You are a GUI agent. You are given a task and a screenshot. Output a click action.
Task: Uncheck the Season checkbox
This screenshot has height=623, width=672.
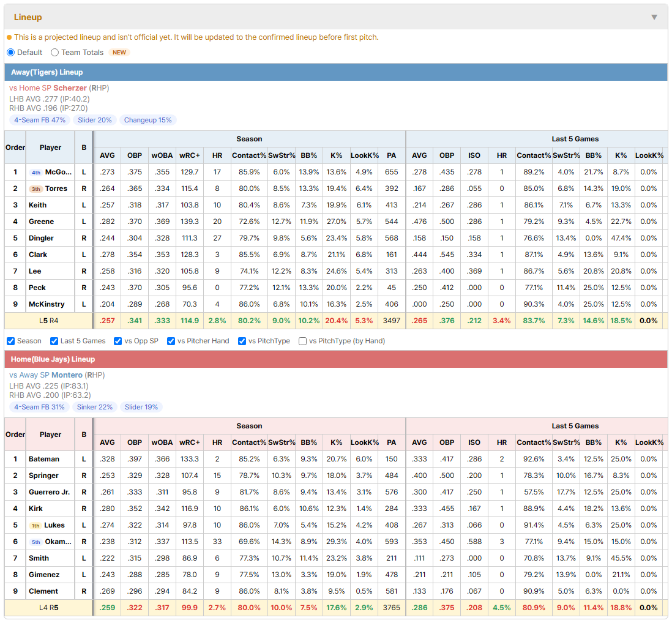[x=11, y=341]
